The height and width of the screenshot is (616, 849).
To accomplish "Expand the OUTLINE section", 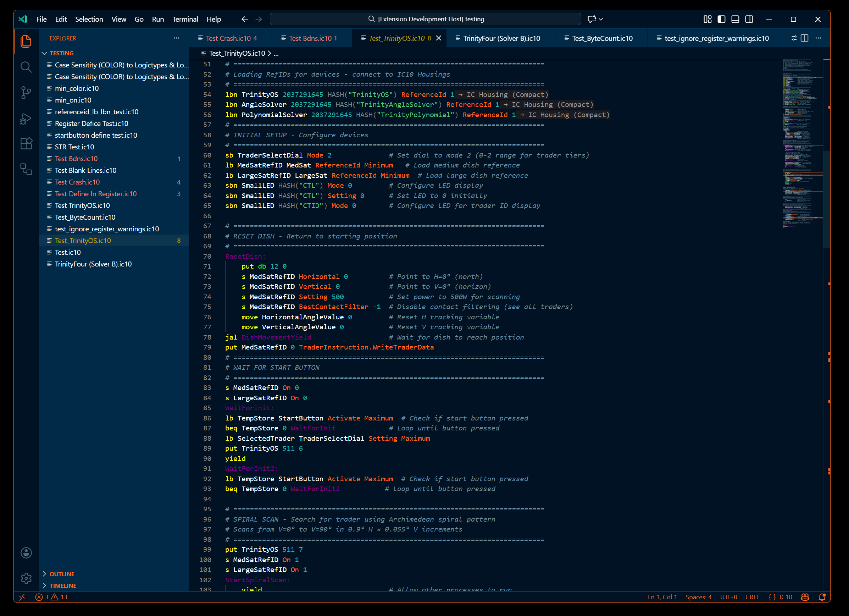I will (x=62, y=574).
